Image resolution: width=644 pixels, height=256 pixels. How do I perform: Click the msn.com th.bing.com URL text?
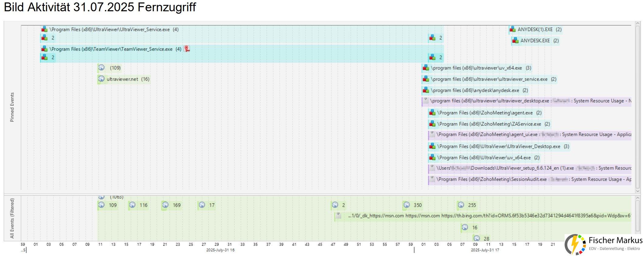489,216
